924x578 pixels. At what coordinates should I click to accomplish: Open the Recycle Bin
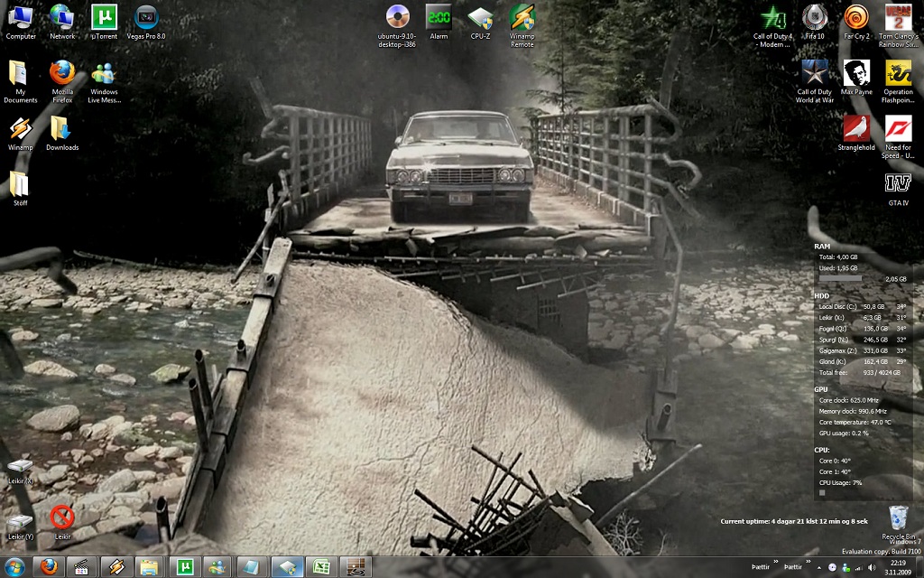tap(898, 523)
